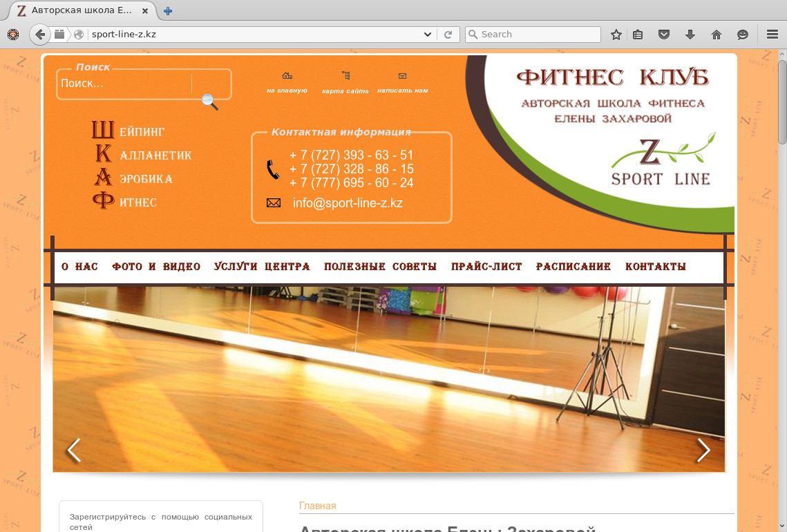Click the magnifying glass search icon
Viewport: 787px width, 532px height.
(210, 102)
